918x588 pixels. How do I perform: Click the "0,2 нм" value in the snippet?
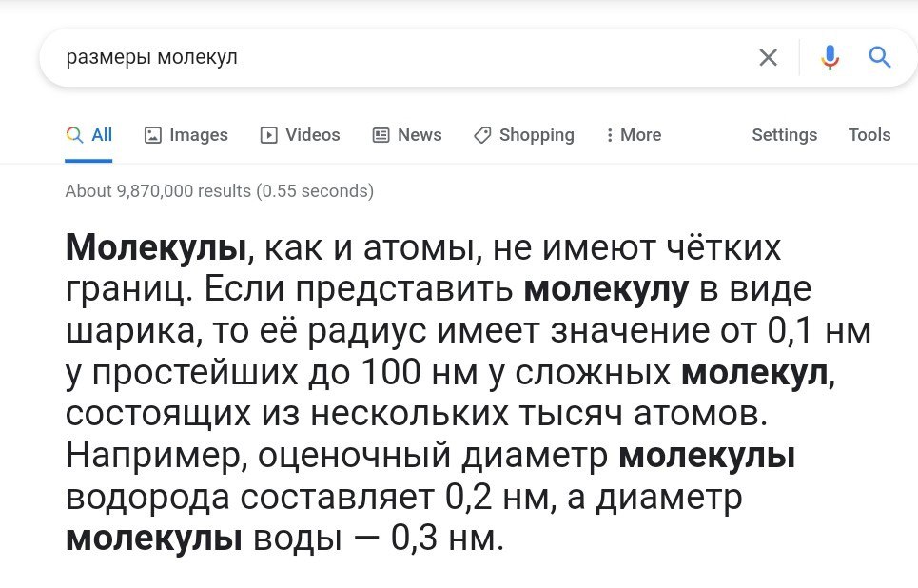click(x=498, y=498)
